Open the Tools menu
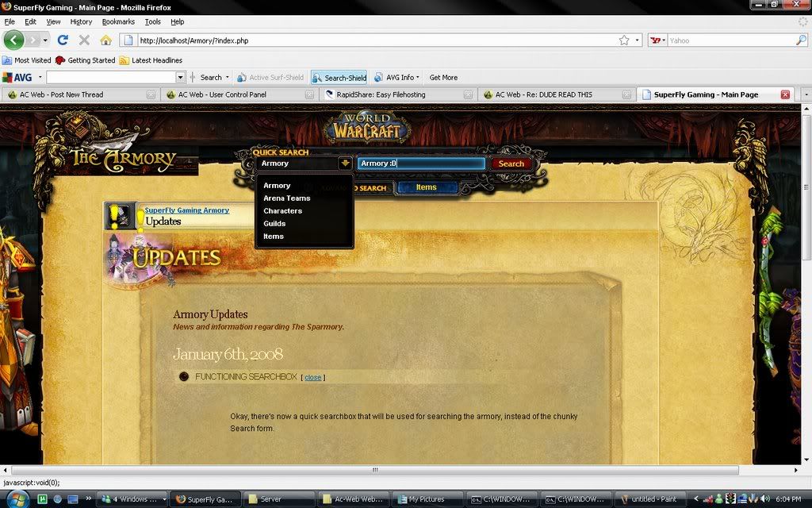 pyautogui.click(x=153, y=21)
